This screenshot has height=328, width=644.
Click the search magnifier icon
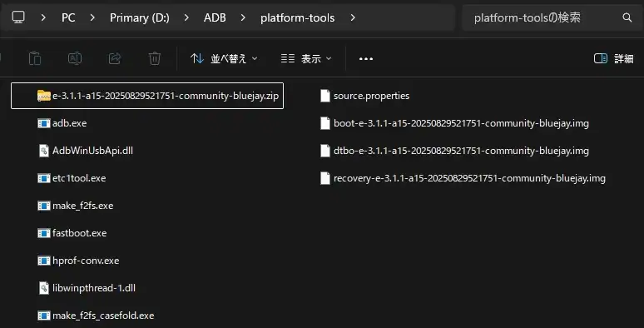(627, 17)
